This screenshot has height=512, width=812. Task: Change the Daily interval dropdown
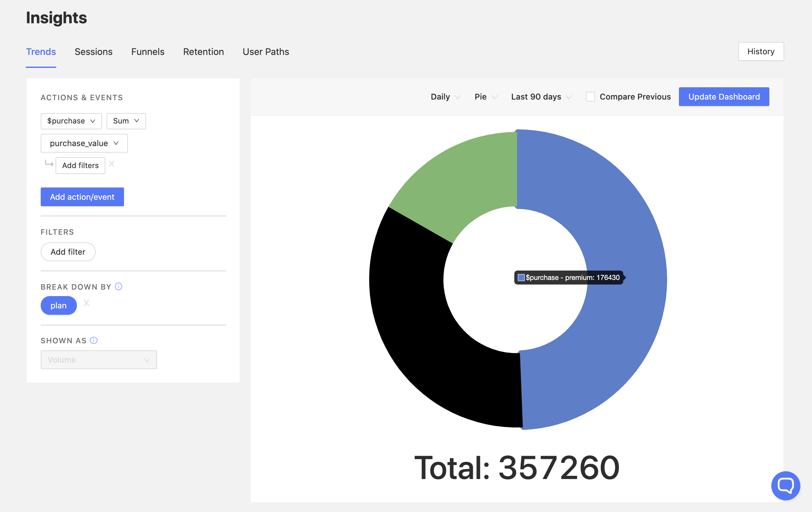(x=444, y=97)
